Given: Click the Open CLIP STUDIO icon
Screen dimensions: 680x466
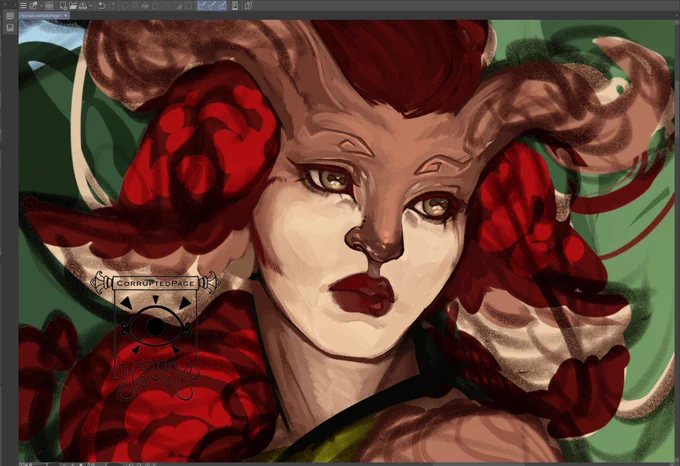Looking at the screenshot, I should click(33, 6).
